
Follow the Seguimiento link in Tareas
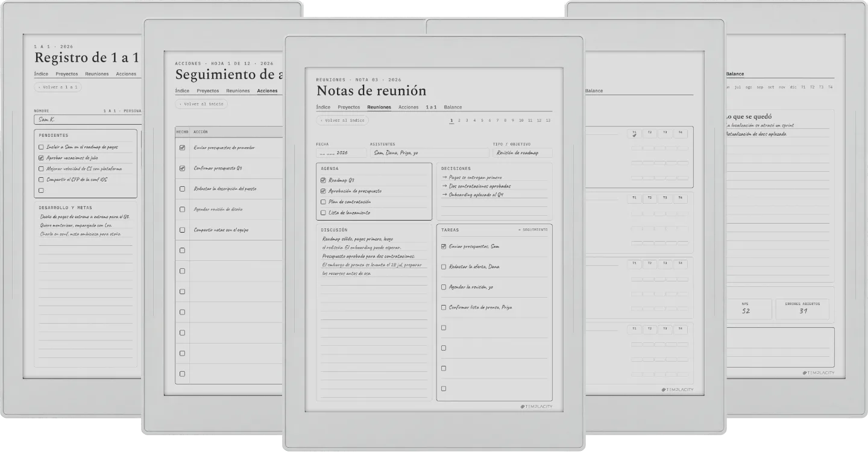point(533,230)
